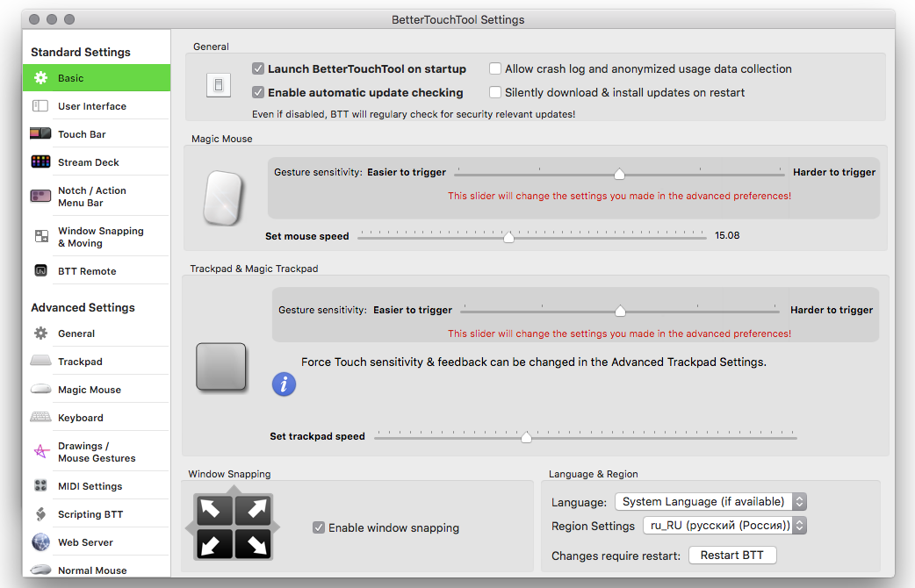Click Trackpad gesture sensitivity slider handle
The image size is (915, 588).
click(x=620, y=311)
